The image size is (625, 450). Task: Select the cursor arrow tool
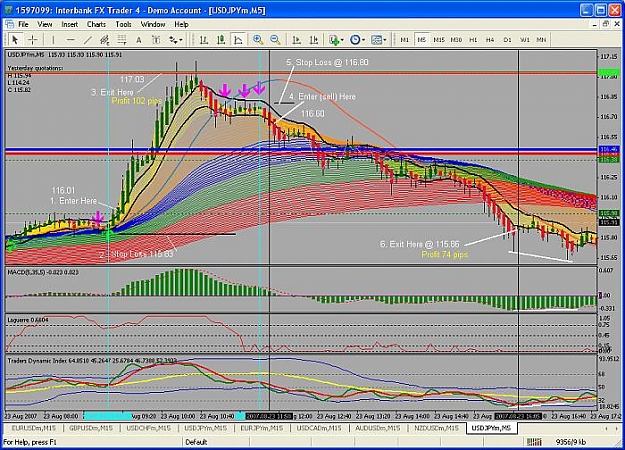click(x=15, y=40)
